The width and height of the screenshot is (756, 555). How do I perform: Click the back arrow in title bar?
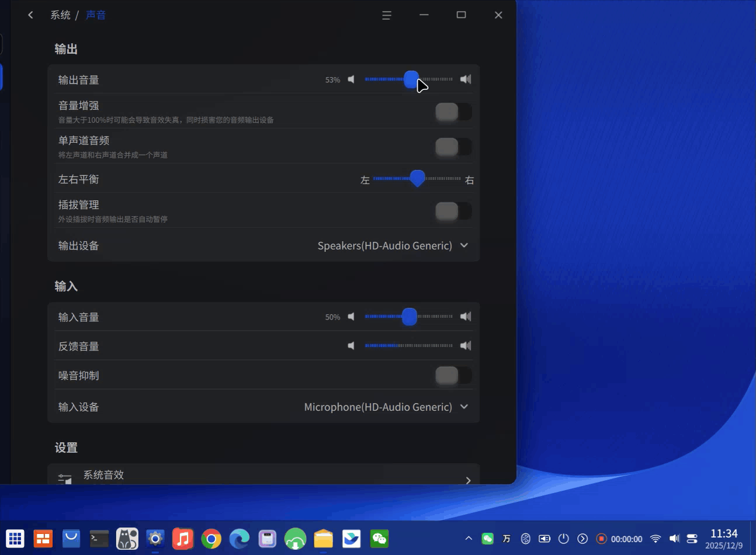(x=30, y=15)
